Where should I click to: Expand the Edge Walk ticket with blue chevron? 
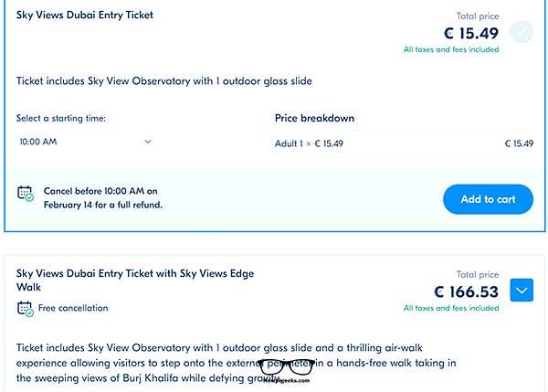(x=522, y=291)
